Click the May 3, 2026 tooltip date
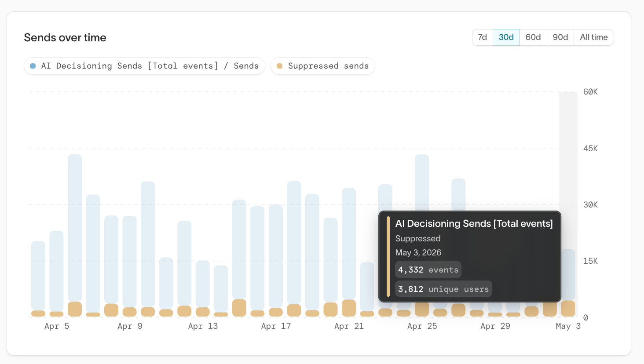Viewport: 644px width, 364px height. 418,253
